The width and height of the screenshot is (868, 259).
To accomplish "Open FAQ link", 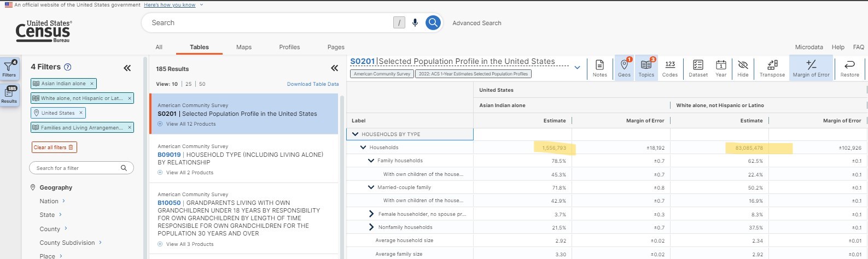I will click(x=859, y=47).
